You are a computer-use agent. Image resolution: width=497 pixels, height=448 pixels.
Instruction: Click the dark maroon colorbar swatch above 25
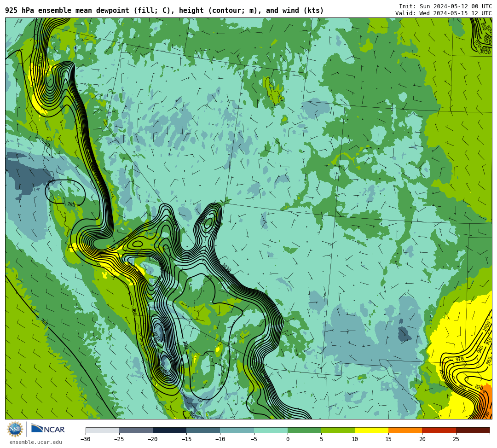(x=473, y=430)
